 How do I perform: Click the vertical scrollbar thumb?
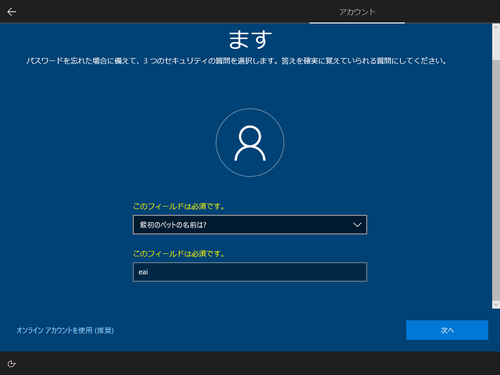tap(496, 180)
